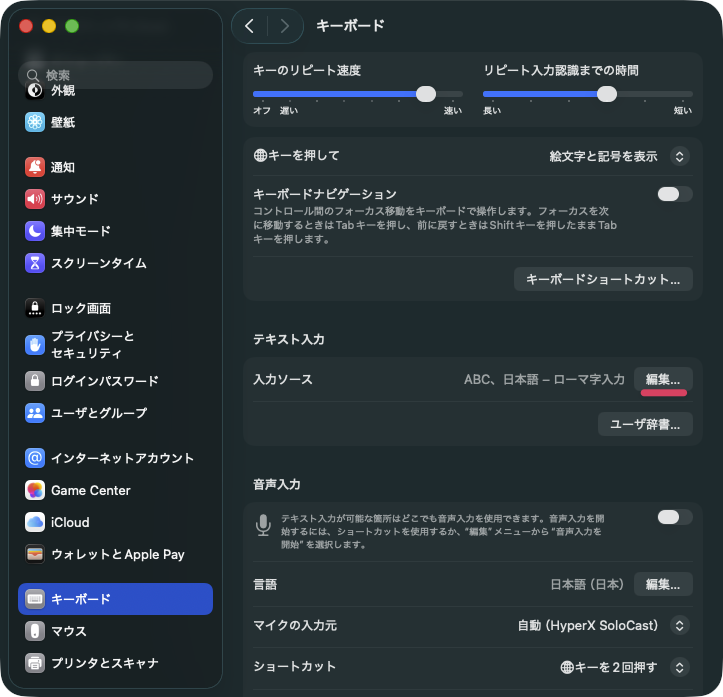Viewport: 723px width, 697px height.
Task: Click the 通知 bell icon
Action: pyautogui.click(x=35, y=167)
